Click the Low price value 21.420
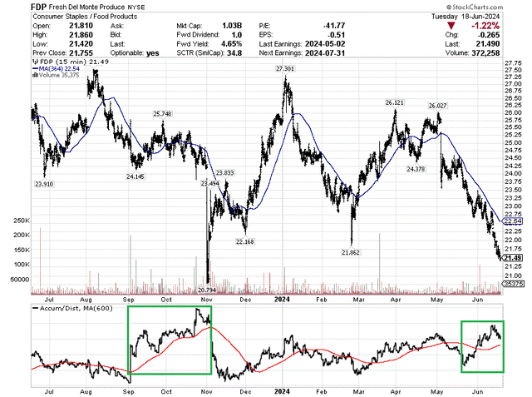The height and width of the screenshot is (397, 532). 81,44
